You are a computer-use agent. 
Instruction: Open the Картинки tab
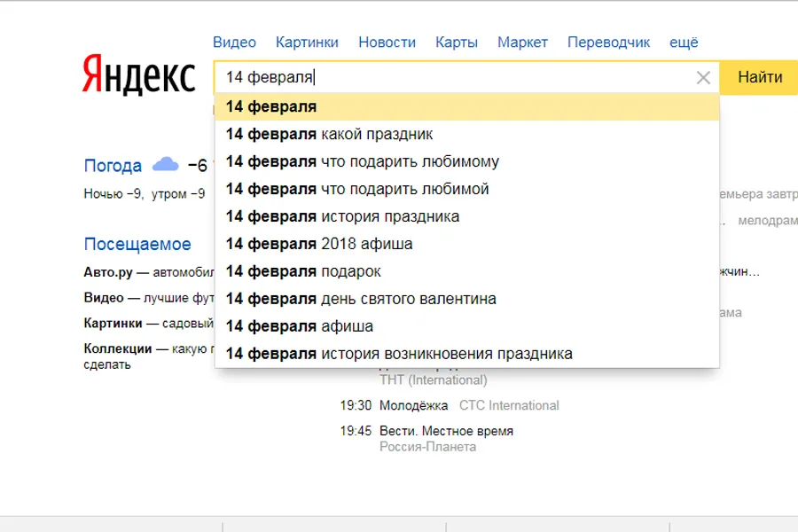click(307, 43)
